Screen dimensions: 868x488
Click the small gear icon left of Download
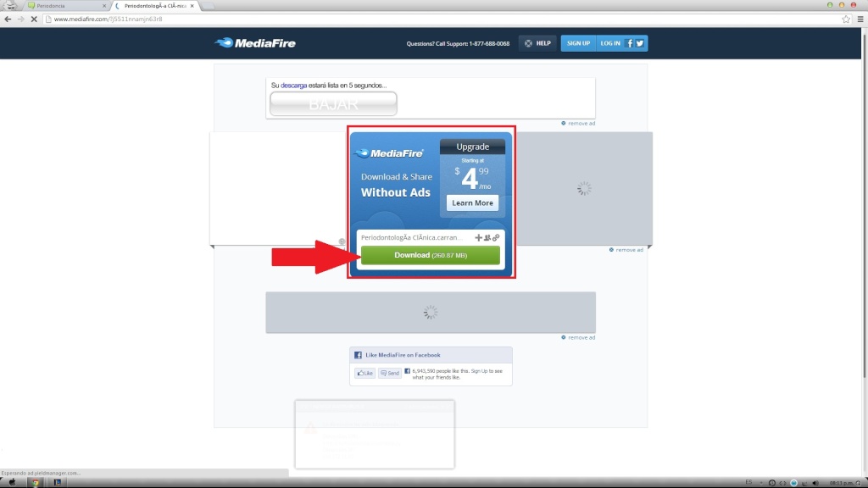pos(342,241)
